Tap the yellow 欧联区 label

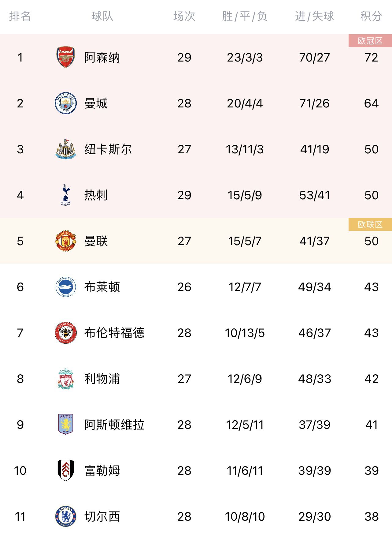[370, 225]
